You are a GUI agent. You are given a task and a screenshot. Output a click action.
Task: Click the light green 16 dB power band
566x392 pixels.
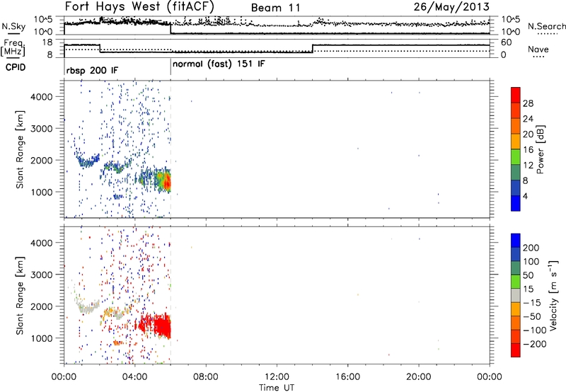[x=516, y=157]
